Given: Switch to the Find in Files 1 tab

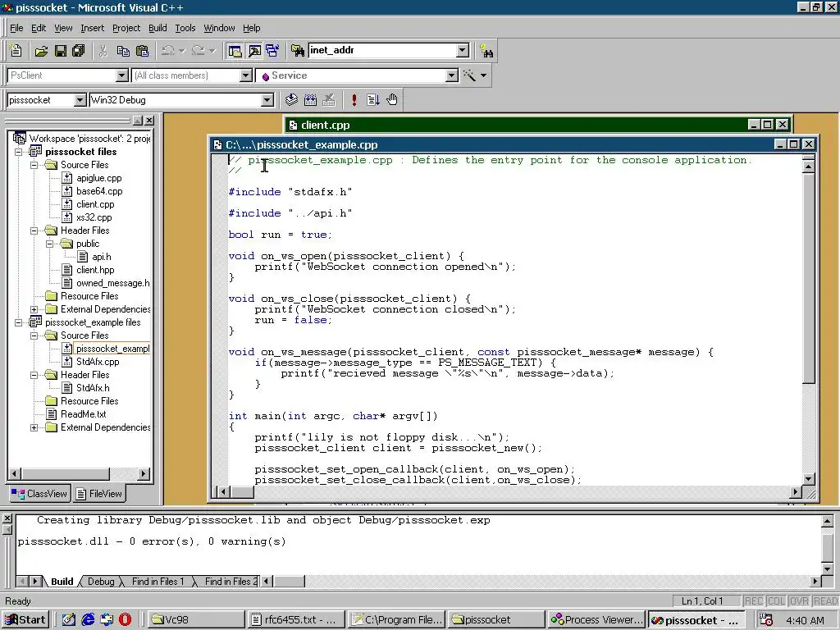Looking at the screenshot, I should pos(157,582).
